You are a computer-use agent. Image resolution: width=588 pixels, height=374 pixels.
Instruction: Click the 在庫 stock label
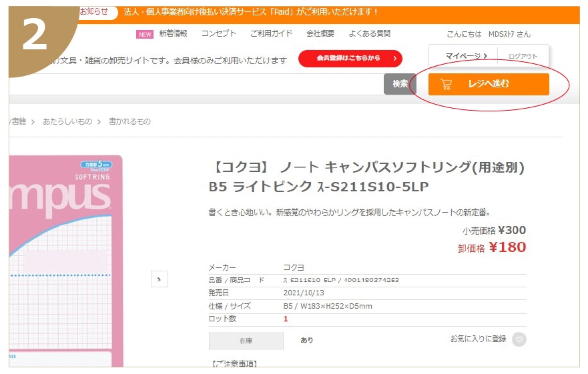point(246,341)
